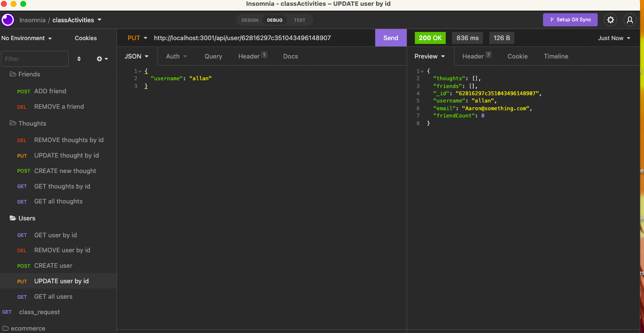Click the 836 ms response time badge
This screenshot has height=333, width=644.
468,38
